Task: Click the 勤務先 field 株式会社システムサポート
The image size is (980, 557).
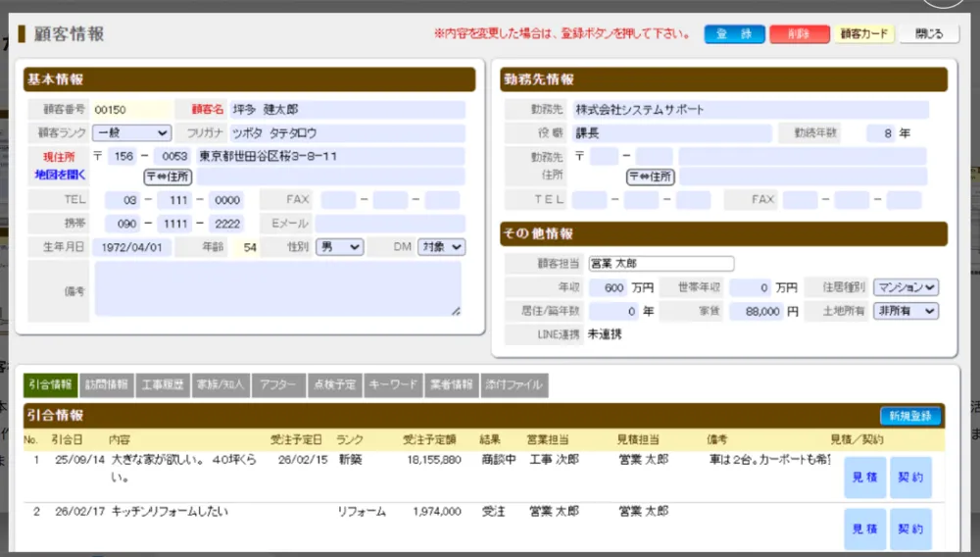Action: click(x=750, y=110)
